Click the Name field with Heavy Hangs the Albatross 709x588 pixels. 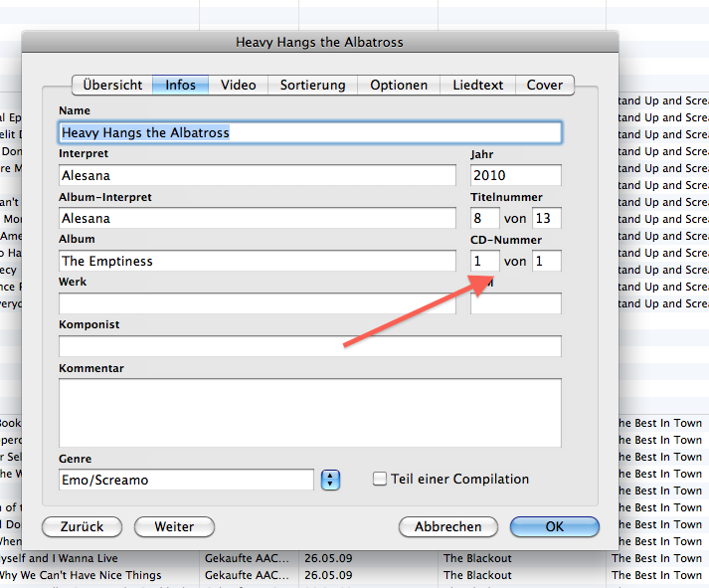pos(310,132)
